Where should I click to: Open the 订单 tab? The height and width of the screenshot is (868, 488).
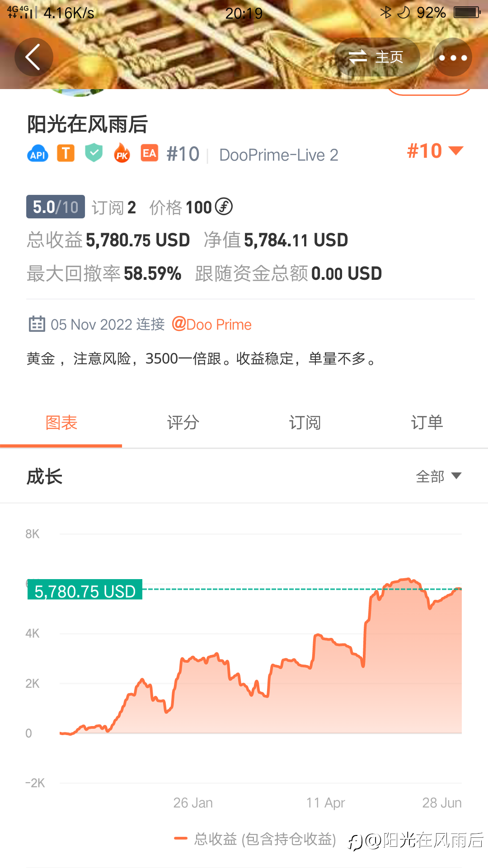427,423
